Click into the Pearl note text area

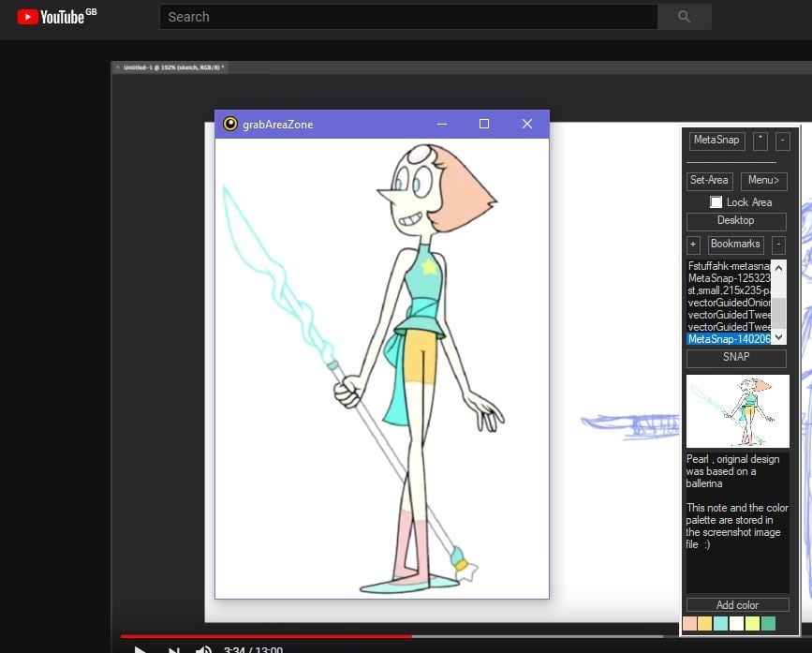[737, 522]
